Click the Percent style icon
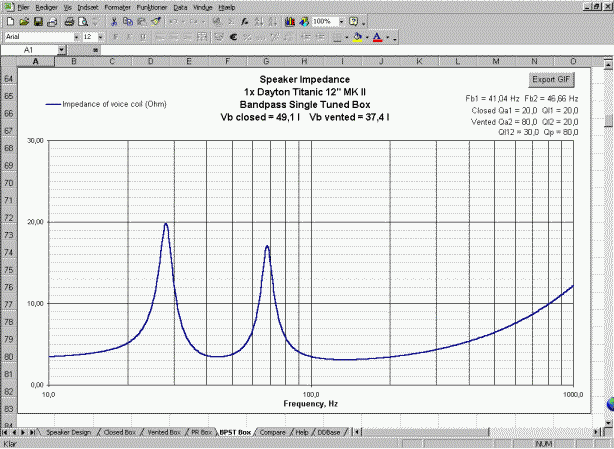Viewport: 614px width, 449px height. [247, 37]
